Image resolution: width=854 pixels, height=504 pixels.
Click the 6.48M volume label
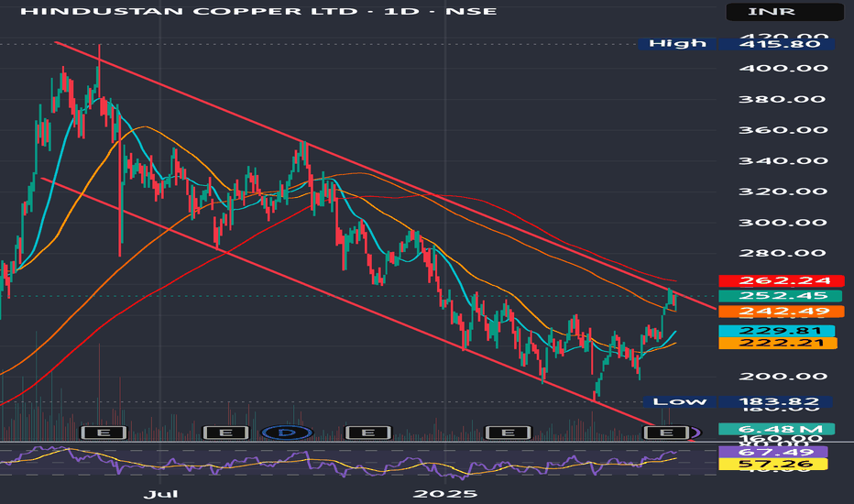777,429
